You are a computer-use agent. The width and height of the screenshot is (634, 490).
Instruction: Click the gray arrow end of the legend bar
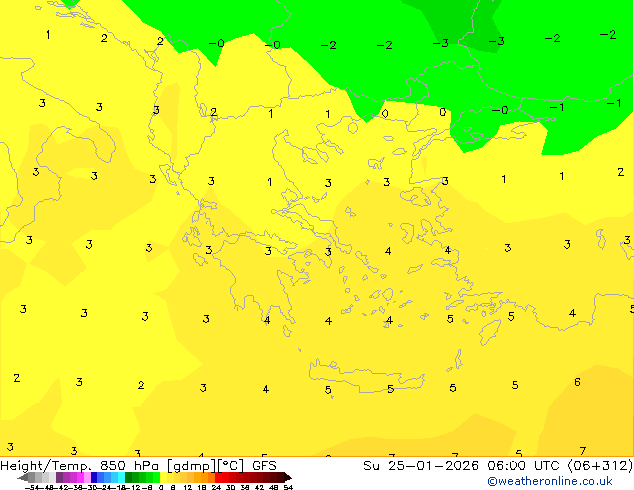pyautogui.click(x=23, y=477)
